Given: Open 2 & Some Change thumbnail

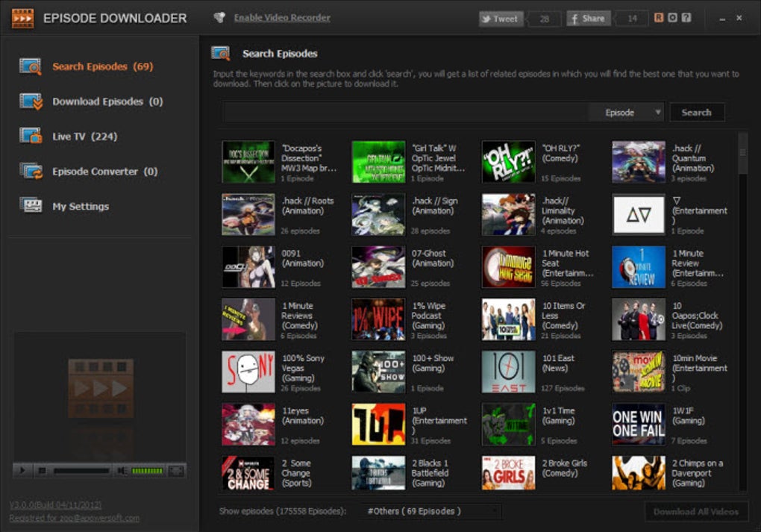Looking at the screenshot, I should [x=248, y=472].
